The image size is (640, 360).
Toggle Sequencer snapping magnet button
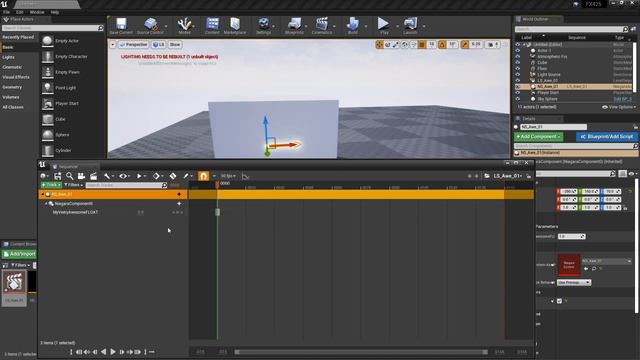point(203,176)
